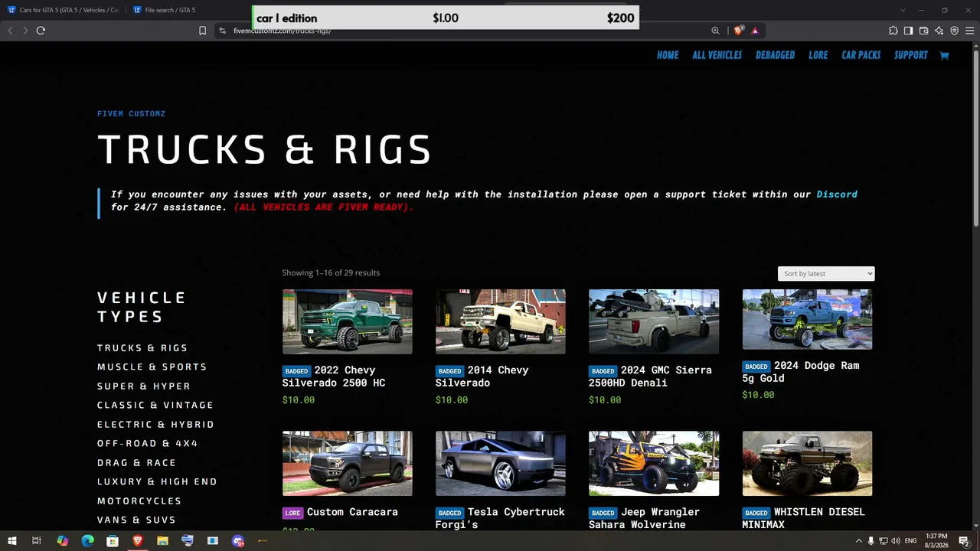Select LUXURY & HIGH END vehicle type
The image size is (980, 551).
[158, 481]
